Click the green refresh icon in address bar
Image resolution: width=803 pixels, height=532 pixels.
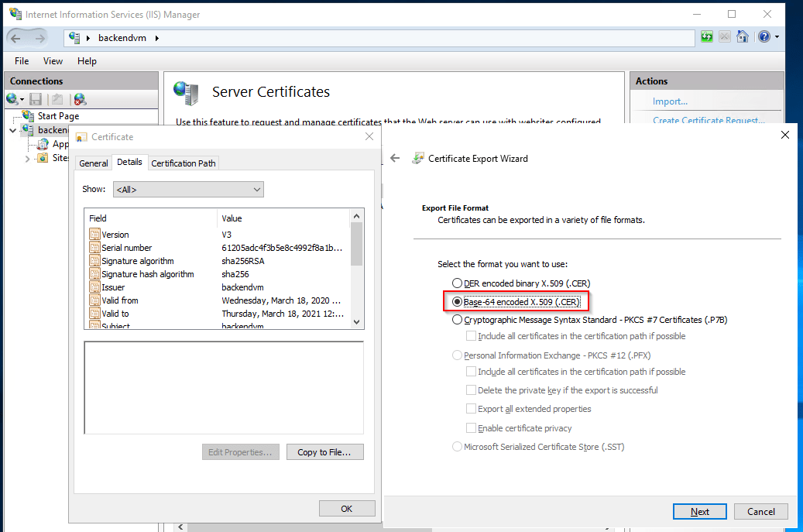[707, 37]
